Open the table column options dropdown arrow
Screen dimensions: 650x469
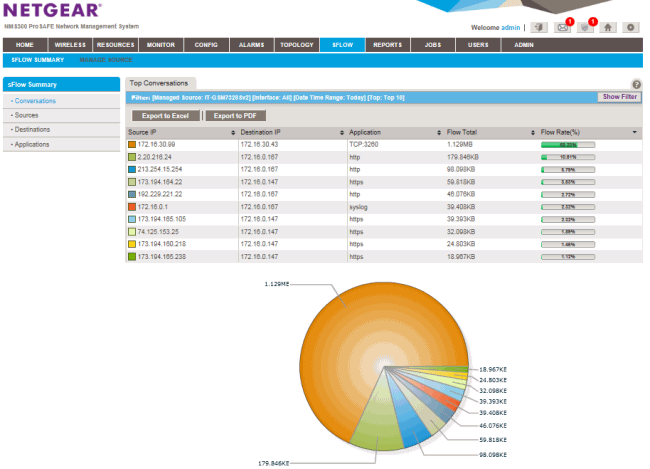coord(635,132)
